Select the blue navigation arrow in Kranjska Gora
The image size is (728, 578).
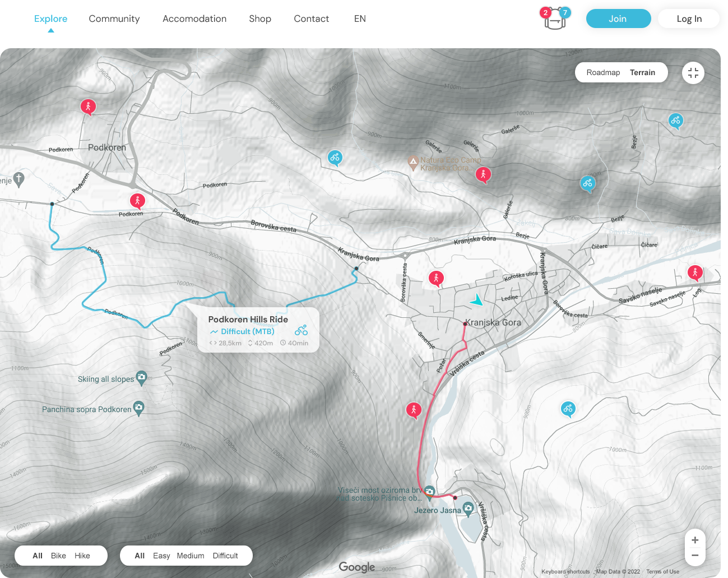[476, 300]
